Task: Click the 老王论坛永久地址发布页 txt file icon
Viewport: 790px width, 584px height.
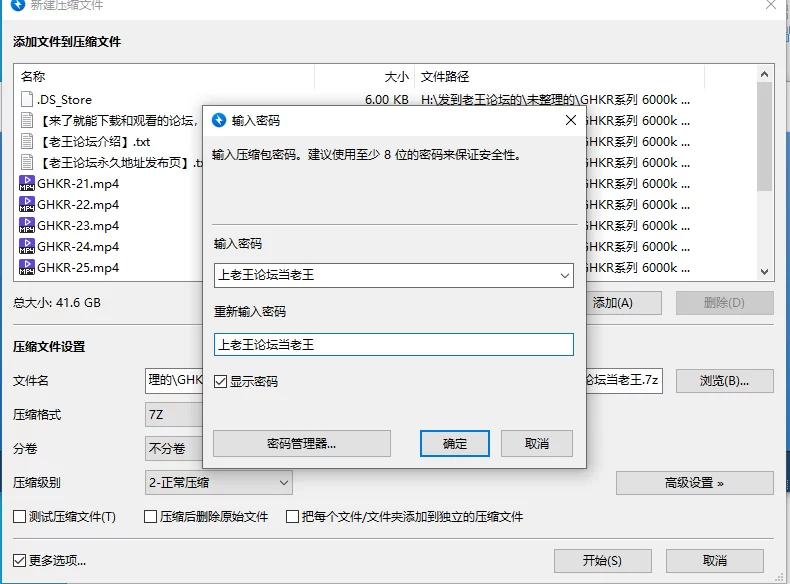Action: click(27, 162)
